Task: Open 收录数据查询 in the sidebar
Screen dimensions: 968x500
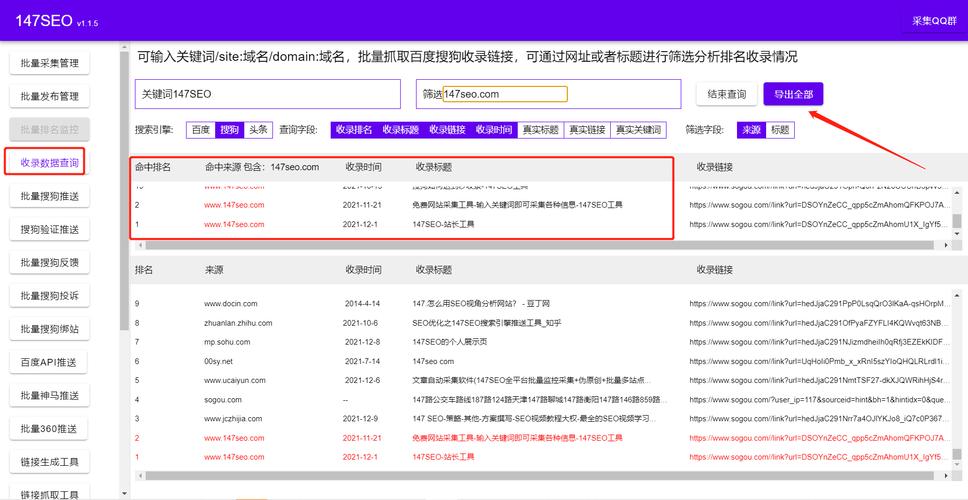Action: (x=49, y=163)
